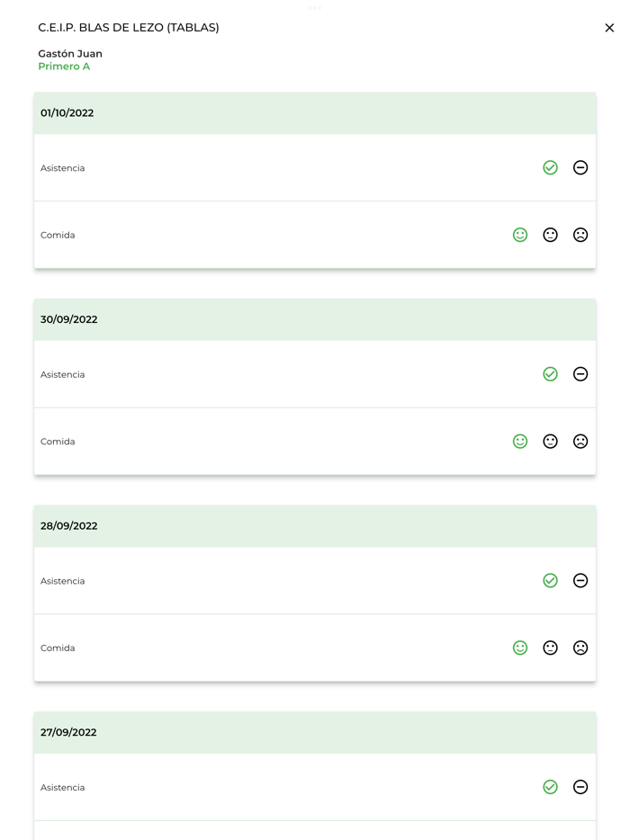Mark attendance absent for 01/10/2022

pyautogui.click(x=580, y=167)
